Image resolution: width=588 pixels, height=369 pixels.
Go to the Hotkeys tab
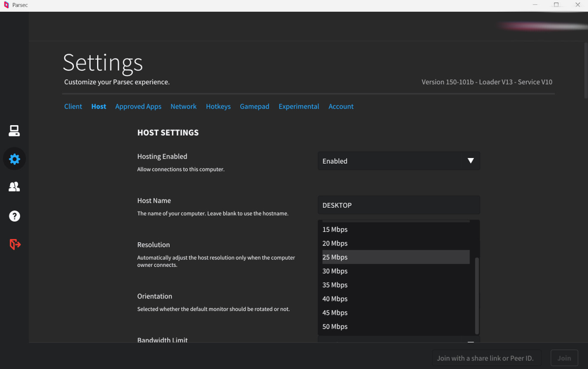coord(218,107)
